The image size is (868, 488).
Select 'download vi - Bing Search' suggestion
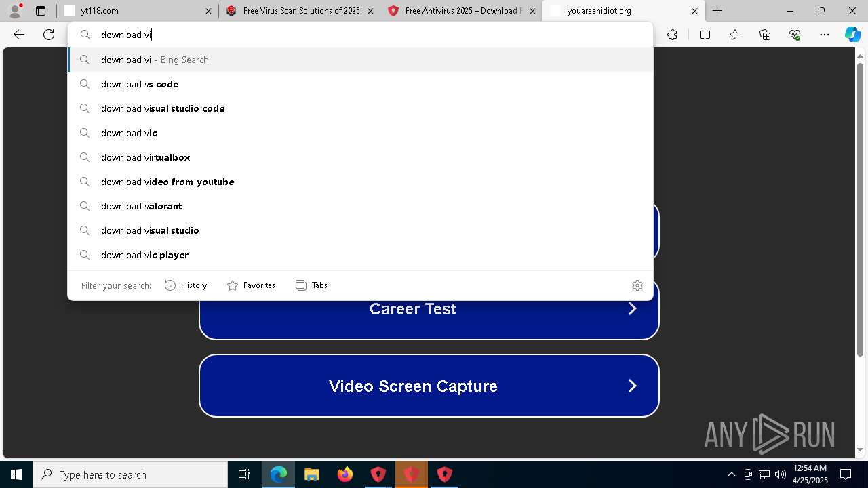click(x=360, y=60)
